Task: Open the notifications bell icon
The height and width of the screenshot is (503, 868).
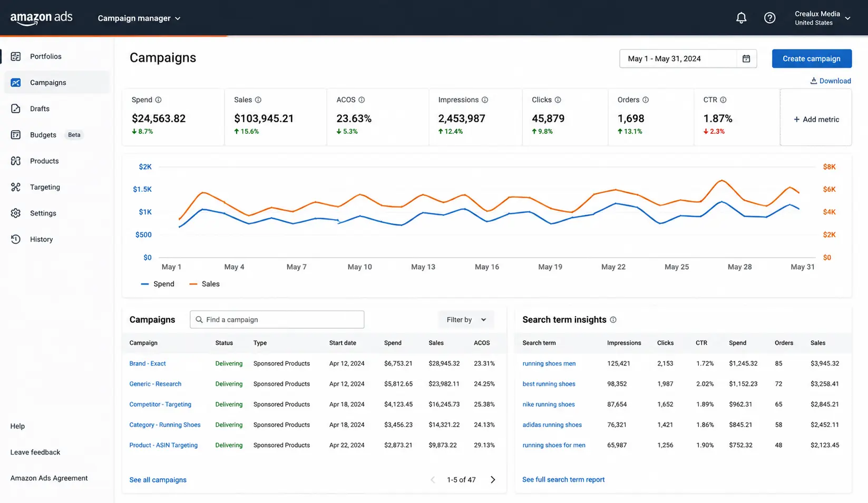Action: pyautogui.click(x=741, y=18)
